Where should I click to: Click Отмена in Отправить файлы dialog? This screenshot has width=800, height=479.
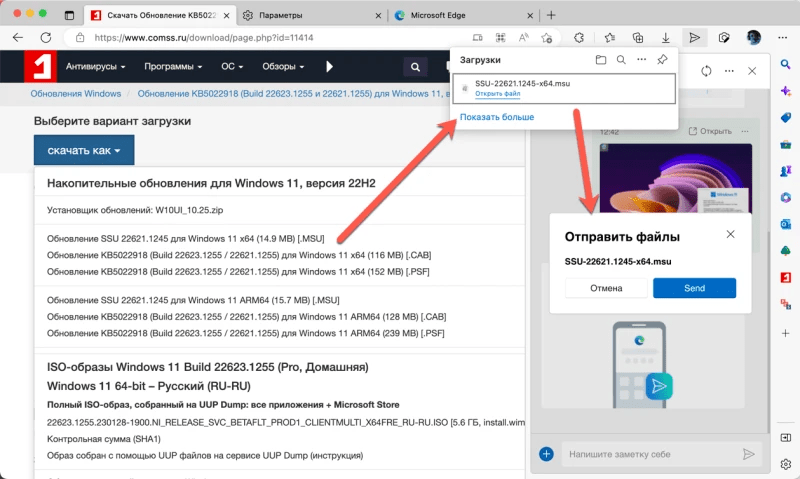click(606, 288)
